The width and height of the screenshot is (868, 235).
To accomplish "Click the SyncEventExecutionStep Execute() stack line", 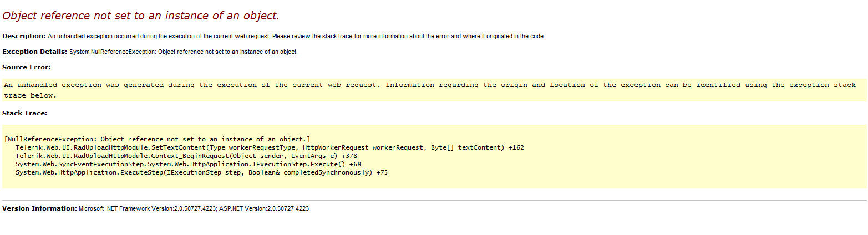I will [x=181, y=164].
